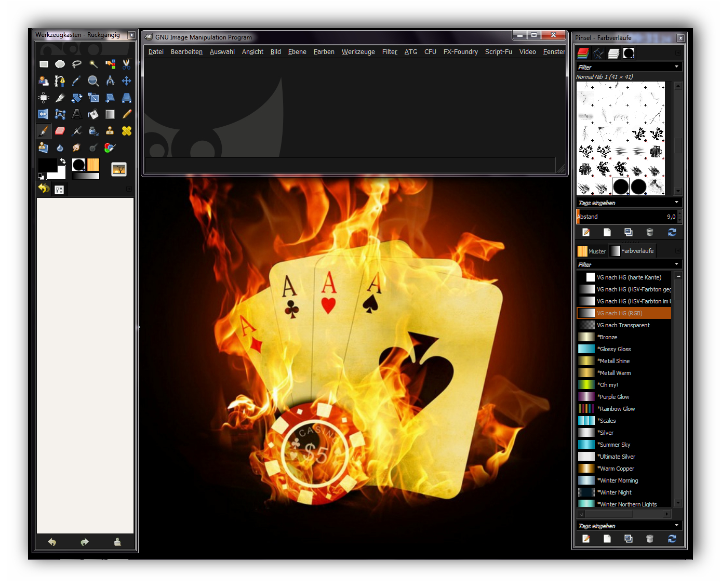The width and height of the screenshot is (721, 588).
Task: Select the Perspective Clone tool
Action: [x=44, y=148]
